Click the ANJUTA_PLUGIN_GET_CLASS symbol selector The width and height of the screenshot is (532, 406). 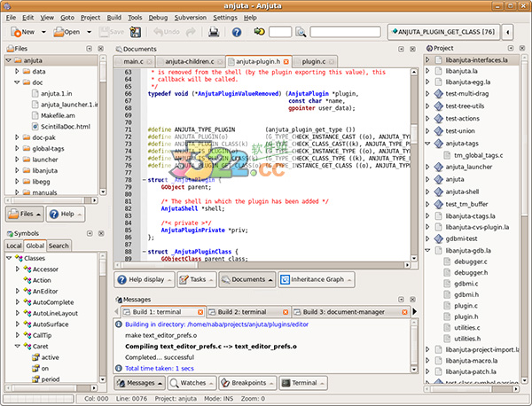(x=443, y=32)
